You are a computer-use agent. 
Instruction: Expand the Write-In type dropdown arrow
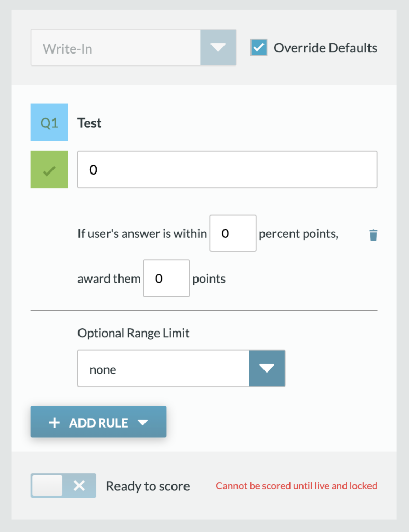(218, 48)
